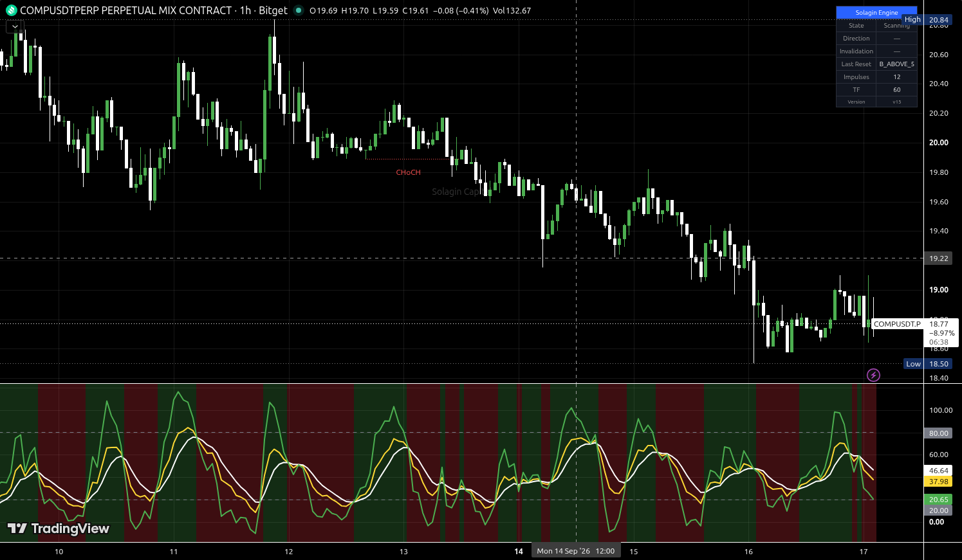
Task: Click the open value O19.69
Action: pos(324,11)
